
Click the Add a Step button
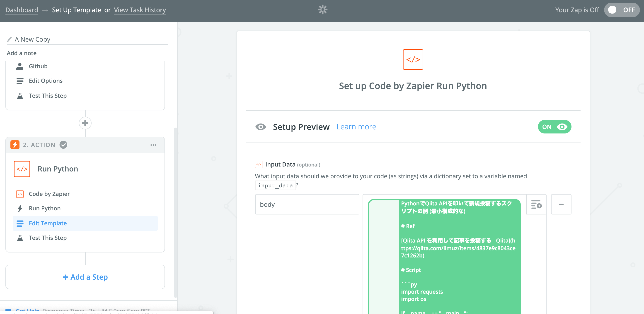point(85,277)
